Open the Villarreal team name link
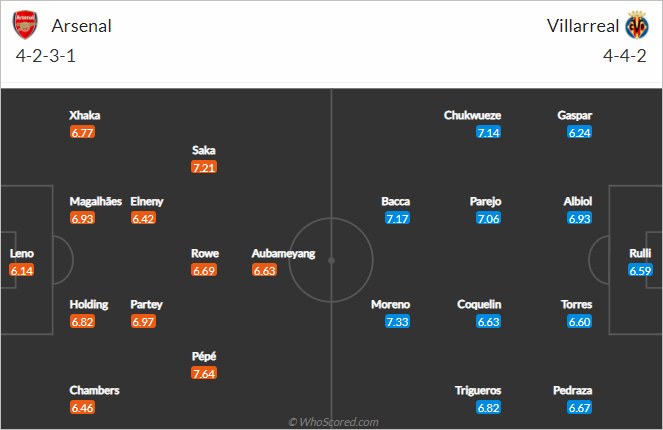This screenshot has height=430, width=663. 583,26
